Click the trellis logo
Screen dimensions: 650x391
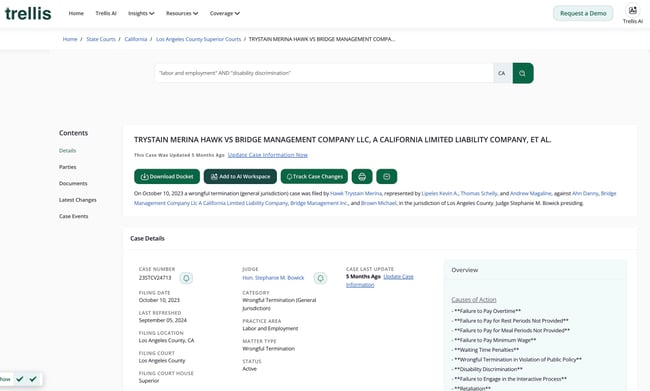[x=28, y=13]
